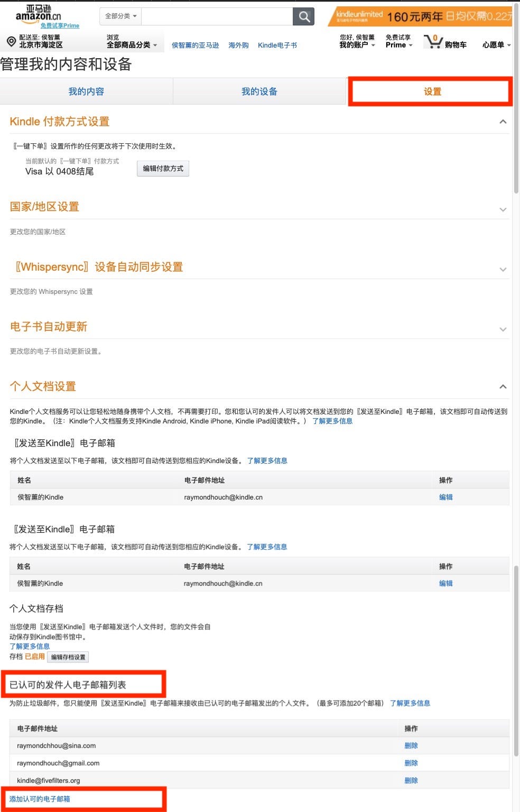
Task: Delete raymondhouch@gmail.com from approved list
Action: (x=411, y=763)
